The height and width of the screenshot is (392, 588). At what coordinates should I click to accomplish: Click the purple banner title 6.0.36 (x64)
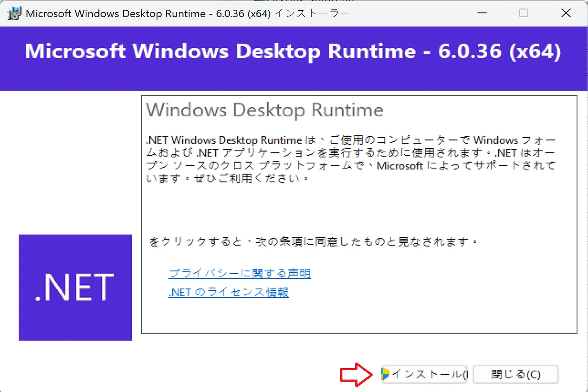(x=500, y=51)
